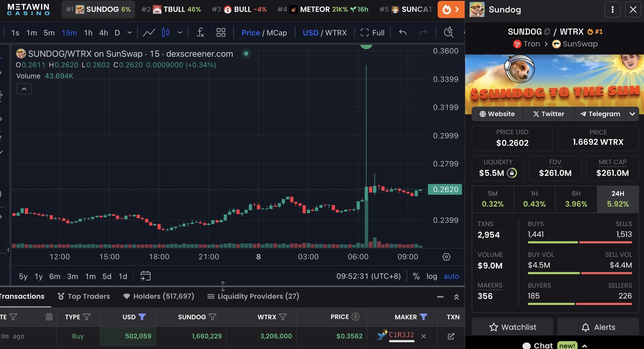Toggle the percentage scale on the chart
The image size is (644, 349).
(x=416, y=276)
